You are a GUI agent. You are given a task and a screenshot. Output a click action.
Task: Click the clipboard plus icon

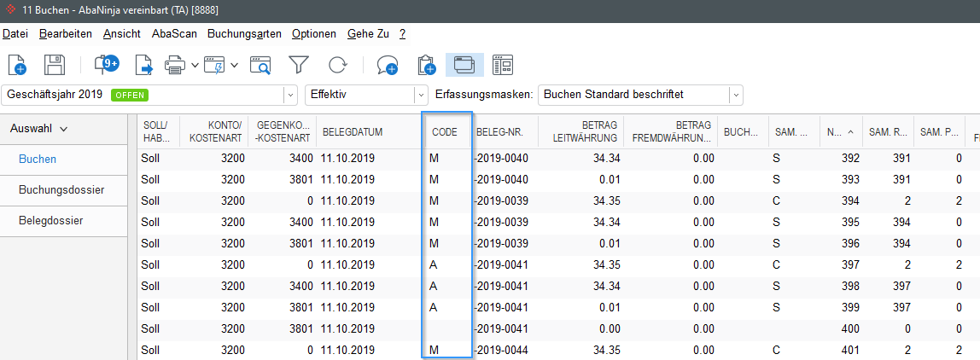click(x=426, y=64)
